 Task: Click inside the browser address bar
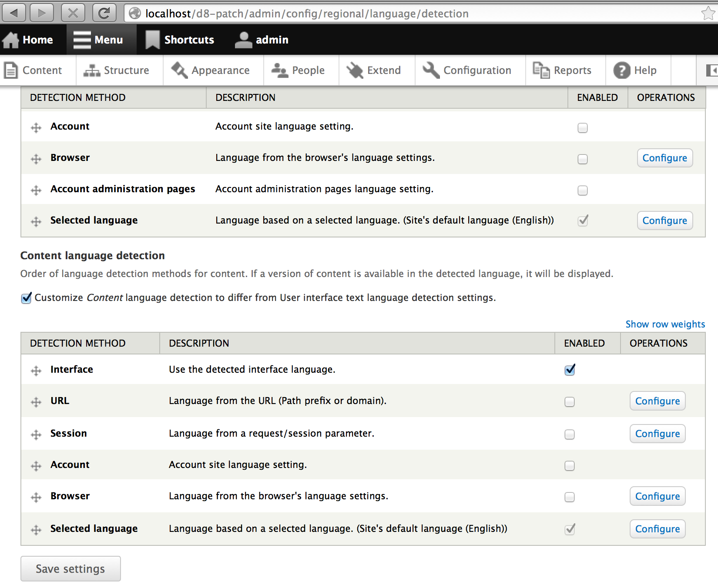(x=348, y=13)
